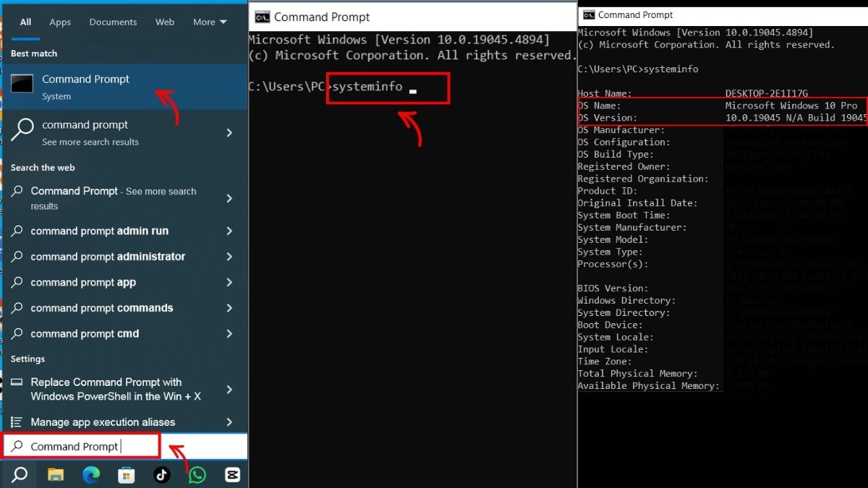
Task: Click the 'Original Install Date:' label
Action: pos(638,203)
